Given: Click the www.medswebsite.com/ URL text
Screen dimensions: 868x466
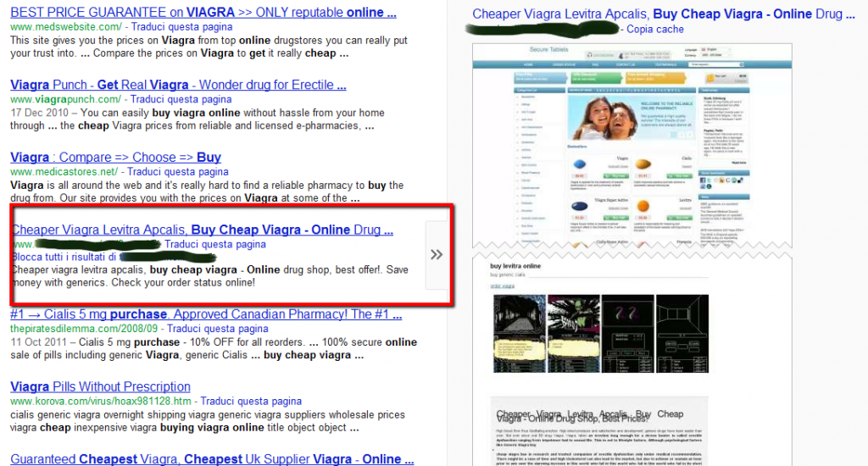Looking at the screenshot, I should point(66,26).
